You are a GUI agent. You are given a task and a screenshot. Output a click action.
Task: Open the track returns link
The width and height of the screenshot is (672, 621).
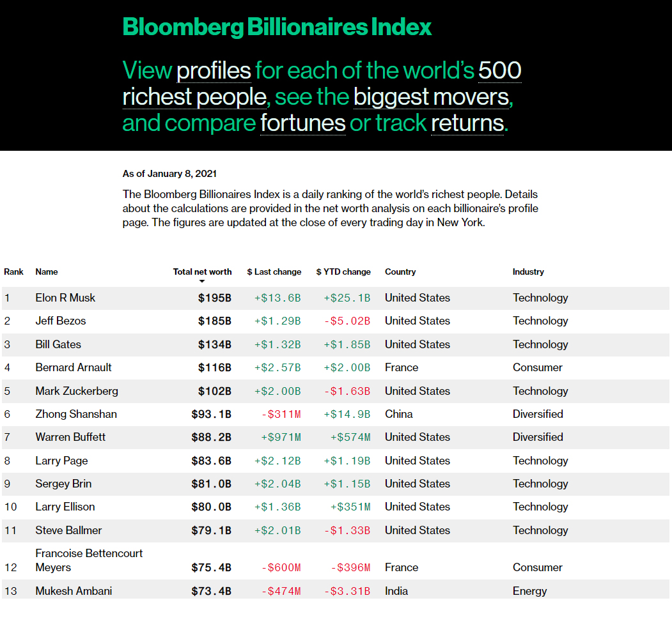point(467,123)
